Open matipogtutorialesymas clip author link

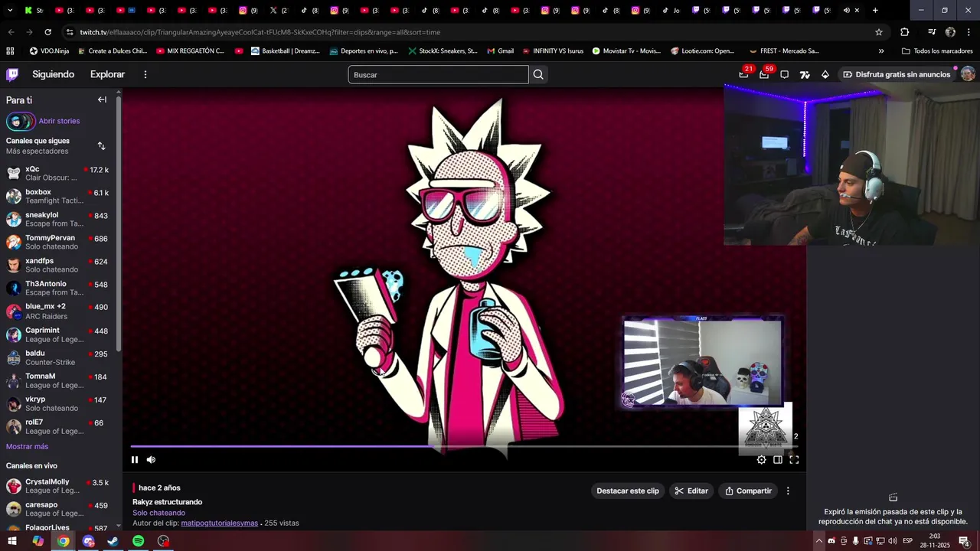pyautogui.click(x=219, y=523)
